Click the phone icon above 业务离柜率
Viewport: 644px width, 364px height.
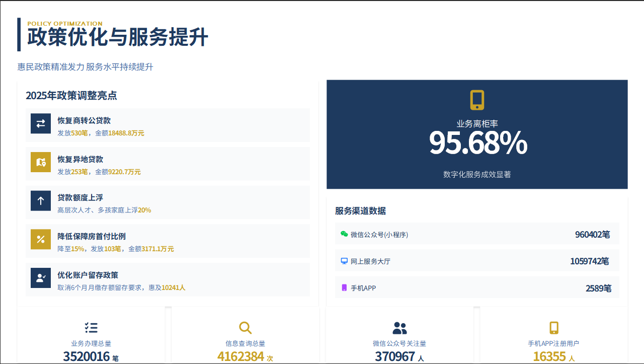(x=477, y=100)
